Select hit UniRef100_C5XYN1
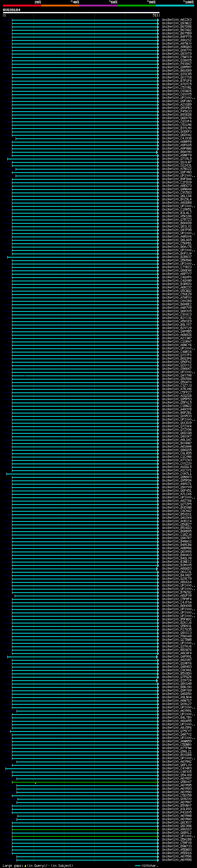This screenshot has width=197, height=868. (x=177, y=88)
